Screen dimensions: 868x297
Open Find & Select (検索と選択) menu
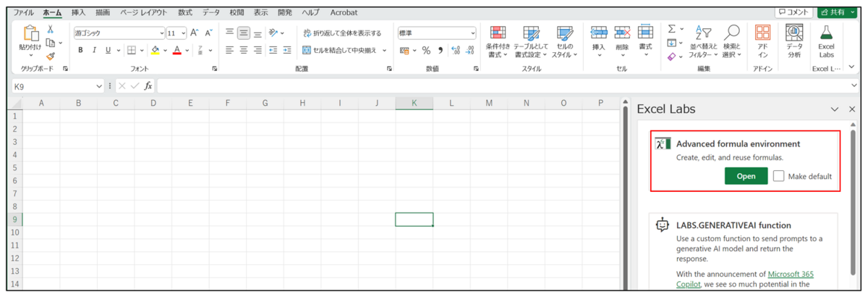[x=731, y=42]
